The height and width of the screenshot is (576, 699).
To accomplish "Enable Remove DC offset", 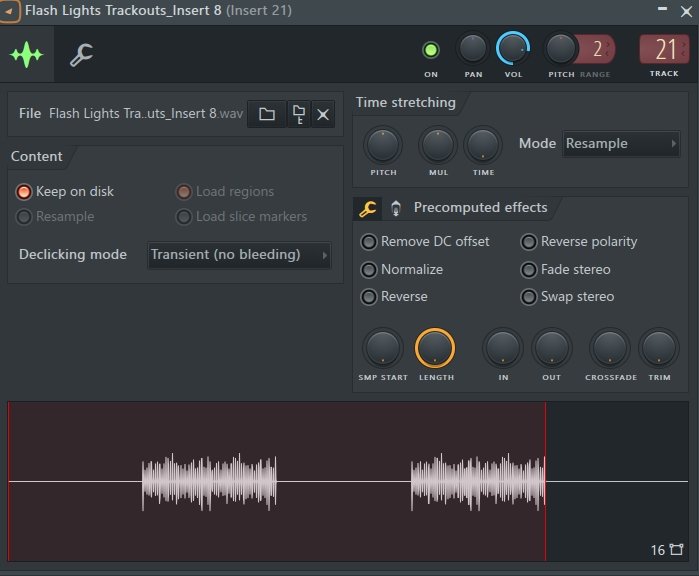I will click(x=424, y=242).
